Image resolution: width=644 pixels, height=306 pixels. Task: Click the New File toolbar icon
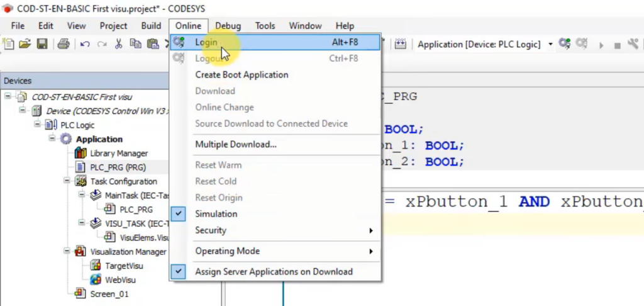(9, 44)
